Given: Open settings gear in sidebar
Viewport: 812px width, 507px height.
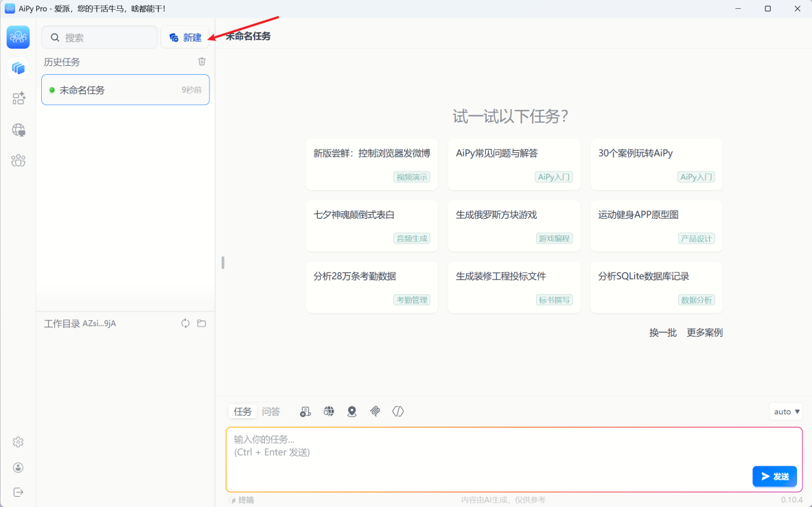Looking at the screenshot, I should click(19, 443).
